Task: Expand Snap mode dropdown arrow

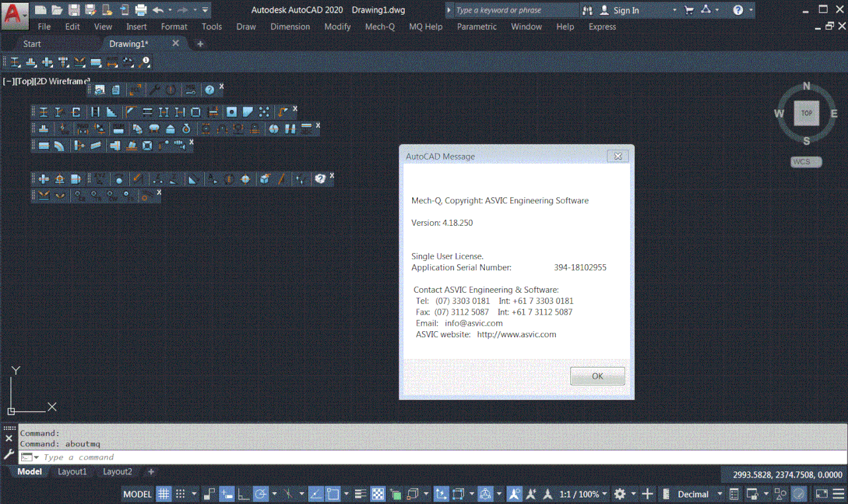Action: point(194,494)
